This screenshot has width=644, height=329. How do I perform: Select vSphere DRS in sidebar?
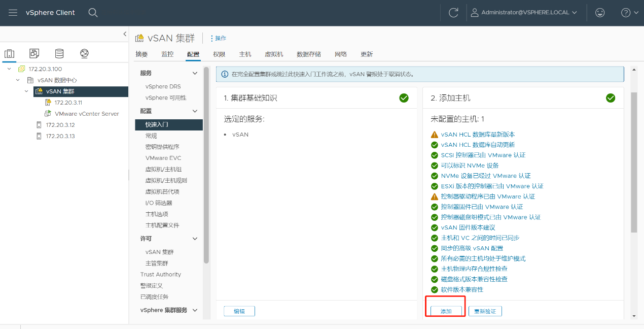coord(163,86)
